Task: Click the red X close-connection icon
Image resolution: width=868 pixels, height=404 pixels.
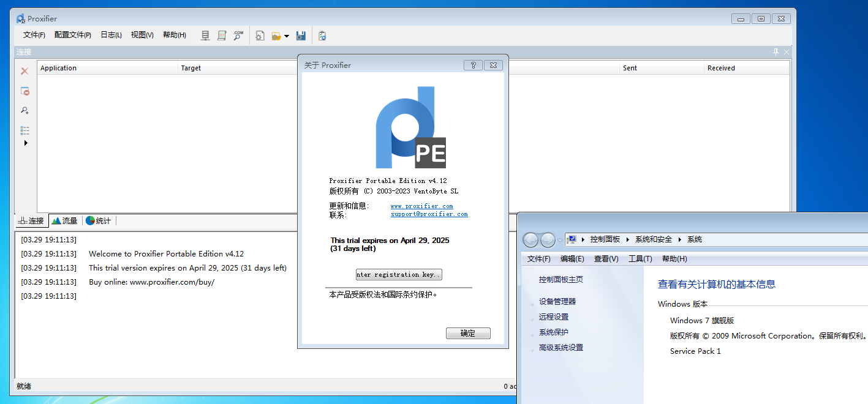Action: point(25,71)
